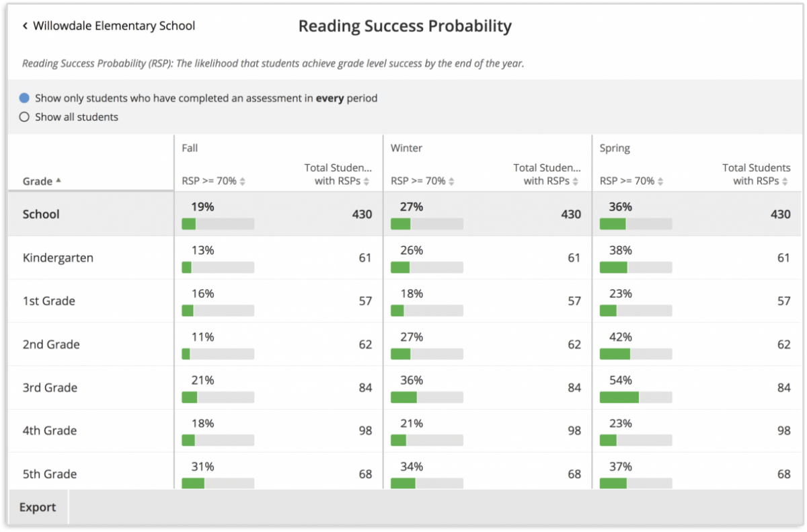807x532 pixels.
Task: Click back arrow beside Willowdale Elementary School
Action: 25,26
